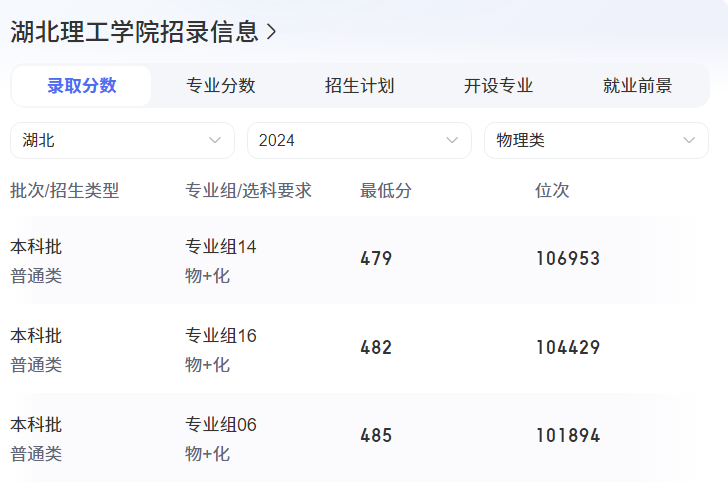View the 就业前景 tab
728x498 pixels.
(637, 86)
